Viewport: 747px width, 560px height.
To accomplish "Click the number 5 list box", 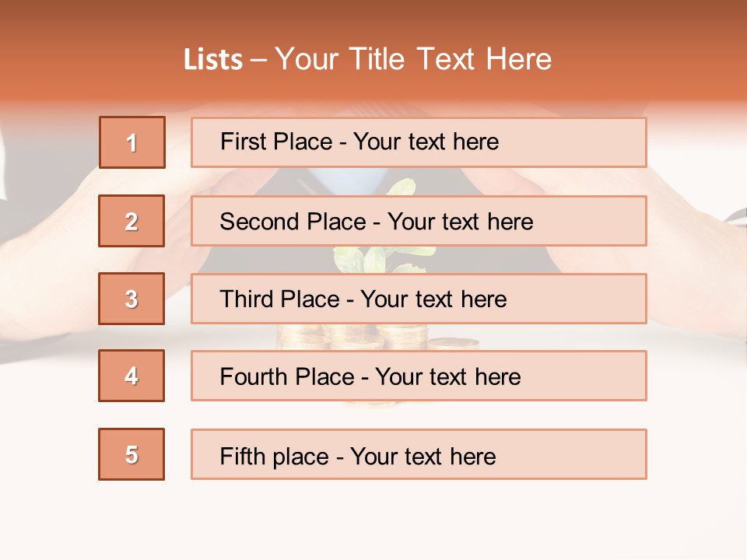I will coord(132,454).
